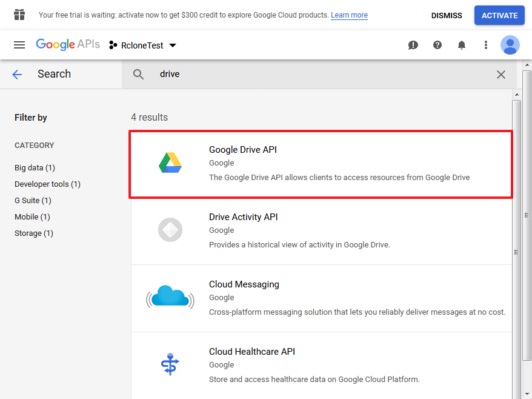Click the Cloud Messaging cloud icon

tap(170, 297)
